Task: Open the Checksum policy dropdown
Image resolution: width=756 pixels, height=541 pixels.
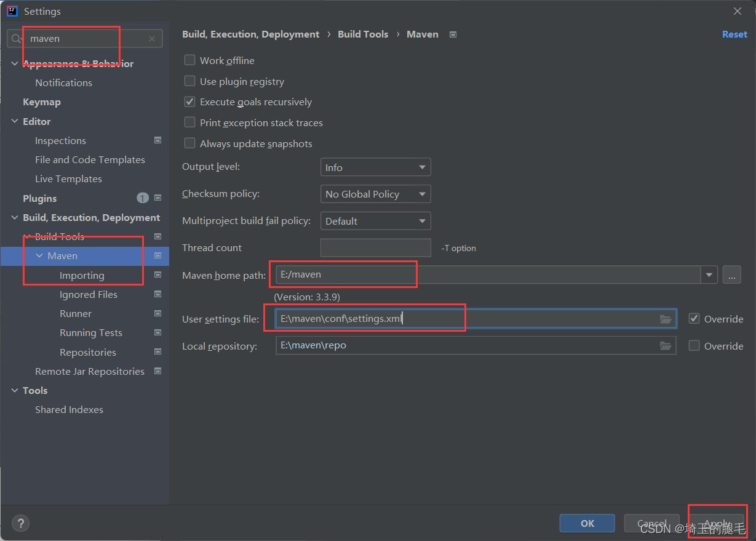Action: point(375,194)
